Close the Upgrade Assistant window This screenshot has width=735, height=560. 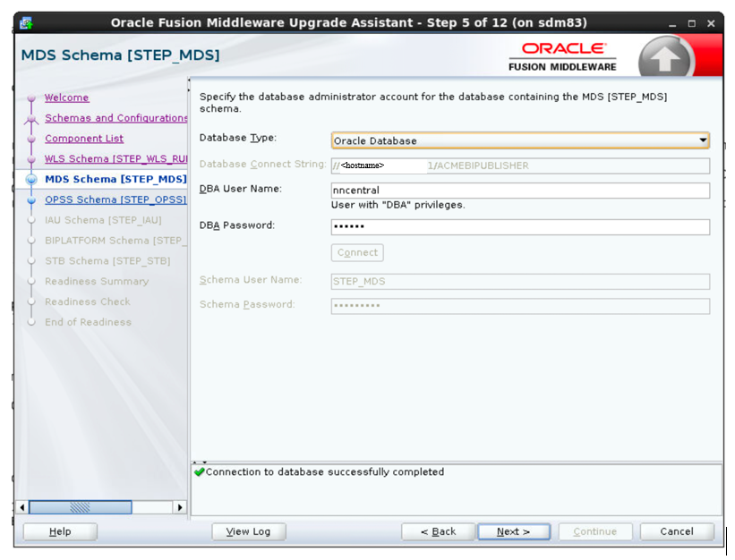(x=711, y=23)
